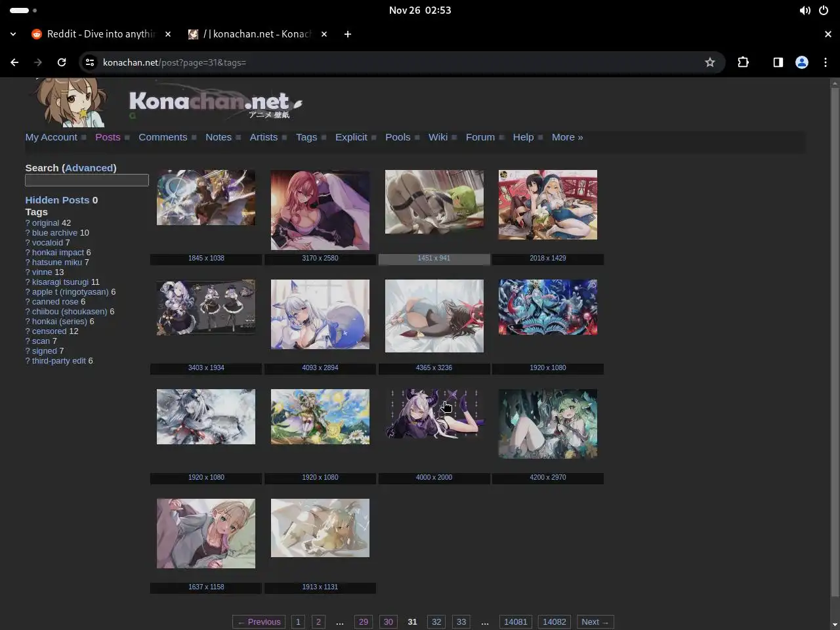The image size is (840, 630).
Task: Open wiki question mark for vinne tag
Action: click(x=28, y=272)
